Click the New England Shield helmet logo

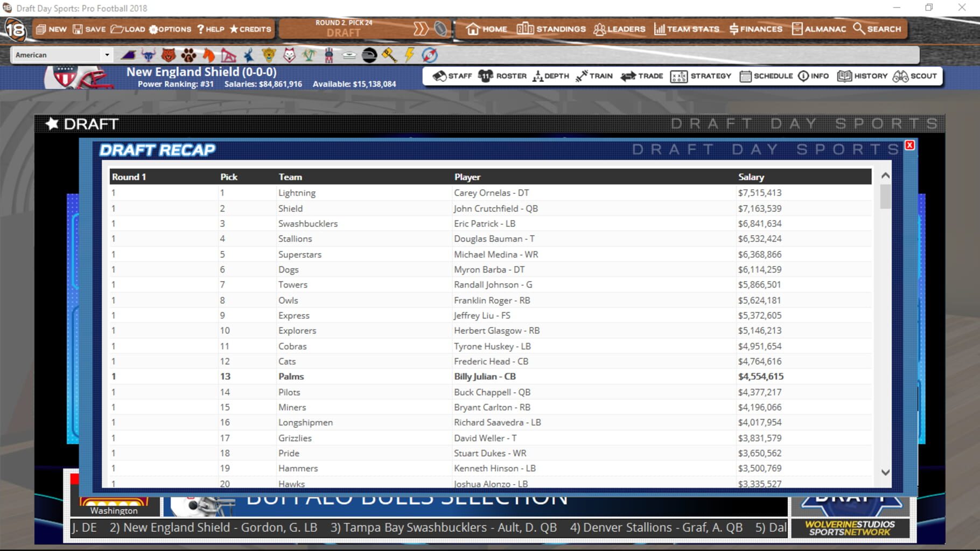click(79, 78)
